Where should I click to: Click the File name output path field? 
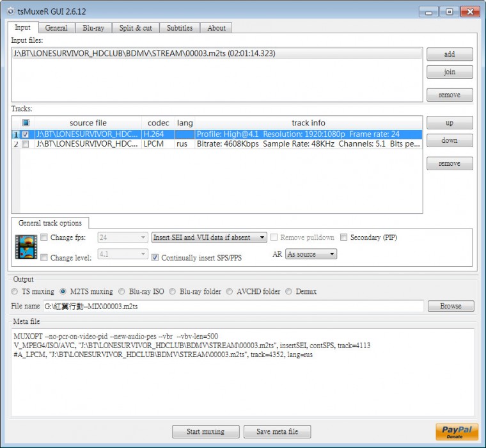tap(233, 307)
